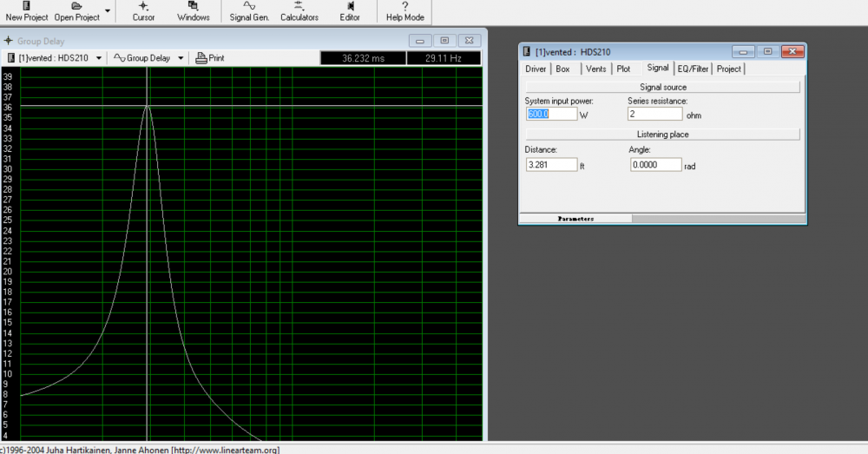Open the EQ/Filter tab
Screen dimensions: 868x454
click(x=693, y=69)
